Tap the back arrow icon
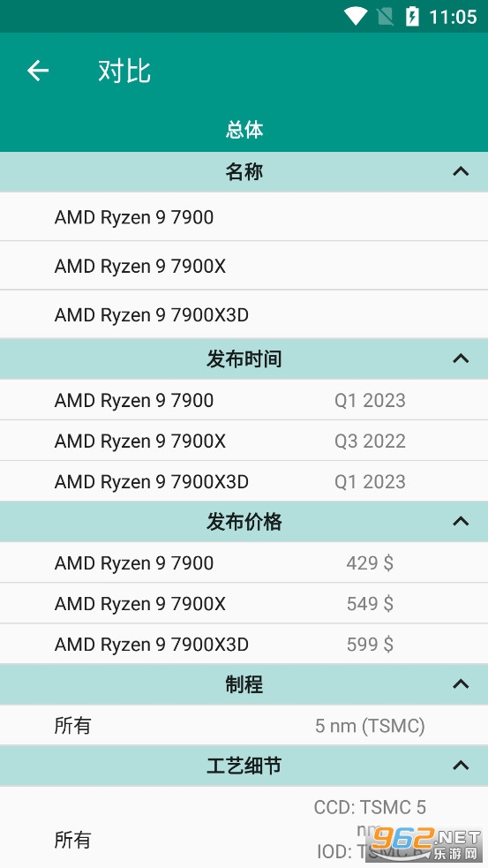Image resolution: width=488 pixels, height=868 pixels. click(x=38, y=71)
